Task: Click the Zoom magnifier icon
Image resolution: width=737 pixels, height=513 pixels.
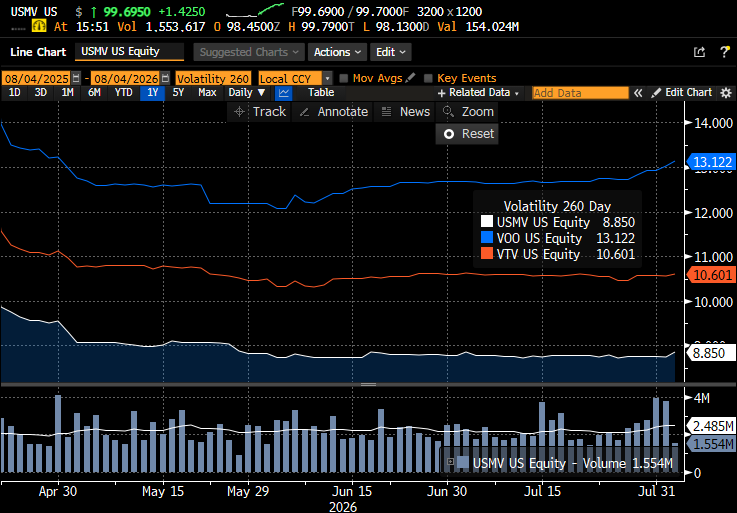Action: [448, 111]
